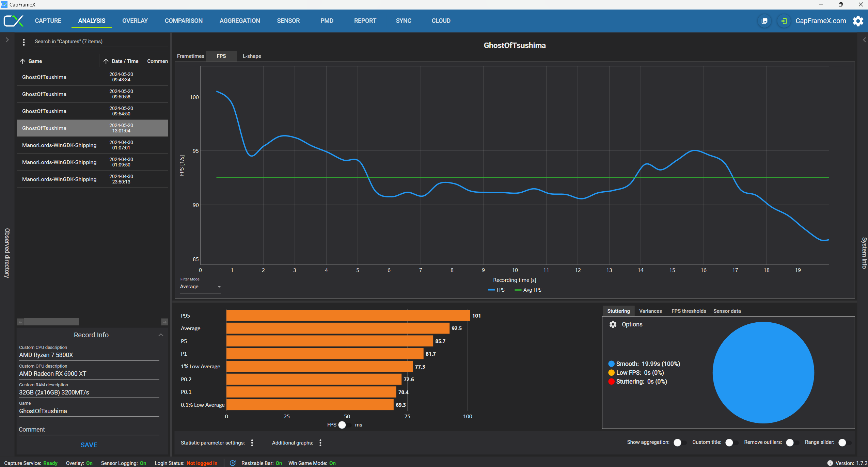
Task: Collapse the Record Info panel
Action: point(161,335)
